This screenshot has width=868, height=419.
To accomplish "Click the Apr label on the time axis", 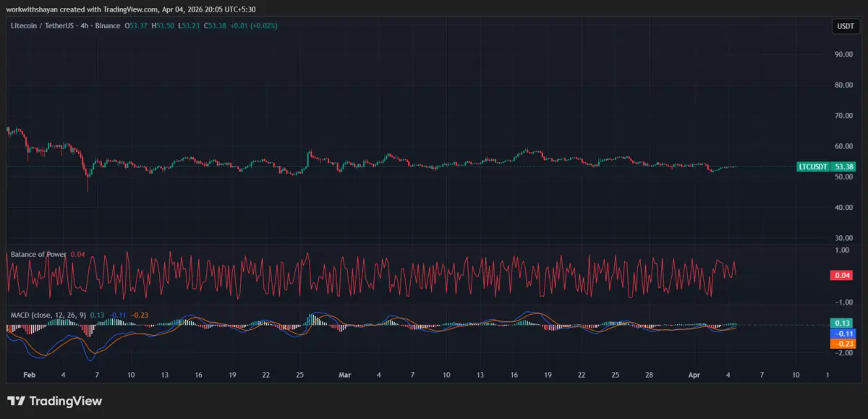I will click(695, 375).
